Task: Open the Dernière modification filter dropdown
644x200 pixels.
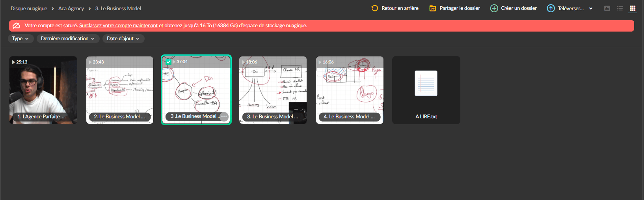Action: [x=68, y=39]
